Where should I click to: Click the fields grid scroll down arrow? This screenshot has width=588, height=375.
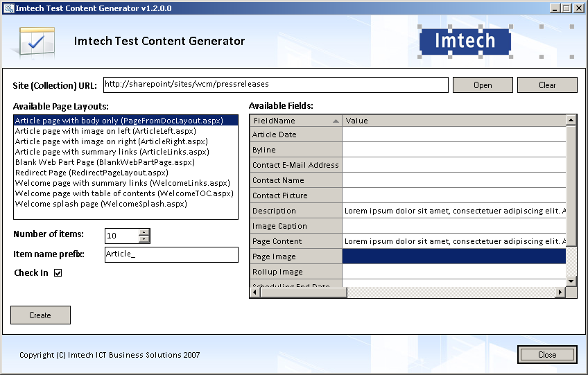[571, 281]
